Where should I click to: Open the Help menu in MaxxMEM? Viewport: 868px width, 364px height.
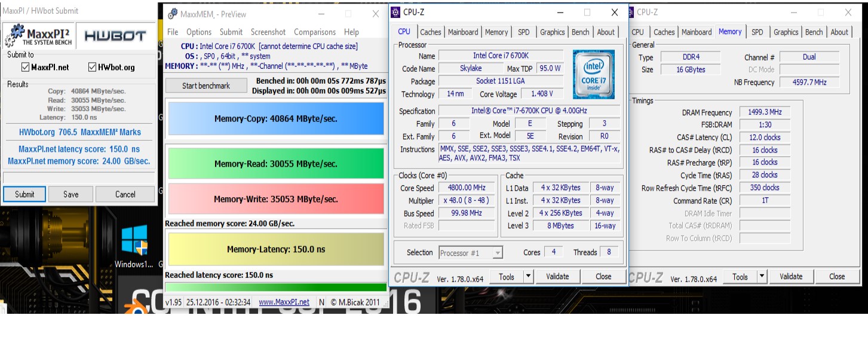(x=352, y=32)
